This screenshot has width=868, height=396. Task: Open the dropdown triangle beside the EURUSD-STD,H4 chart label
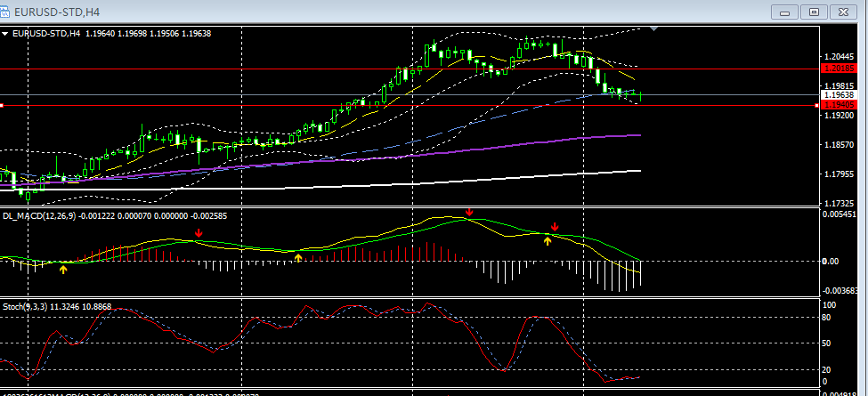[x=6, y=34]
